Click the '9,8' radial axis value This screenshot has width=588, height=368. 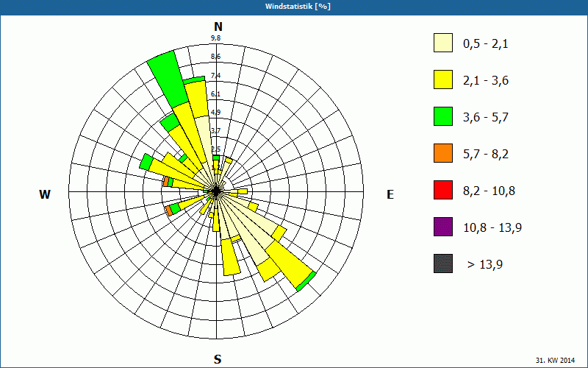pyautogui.click(x=215, y=38)
